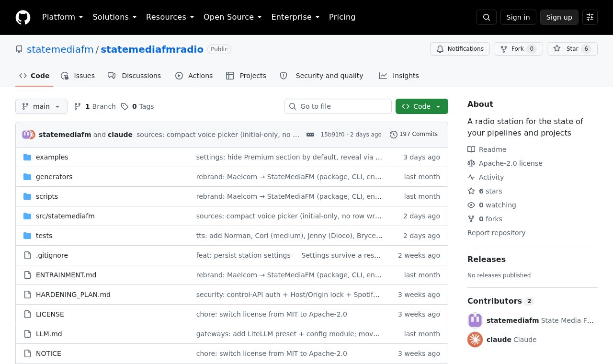Open the Discussions tab
Viewport: 613px width, 364px height.
(x=135, y=76)
